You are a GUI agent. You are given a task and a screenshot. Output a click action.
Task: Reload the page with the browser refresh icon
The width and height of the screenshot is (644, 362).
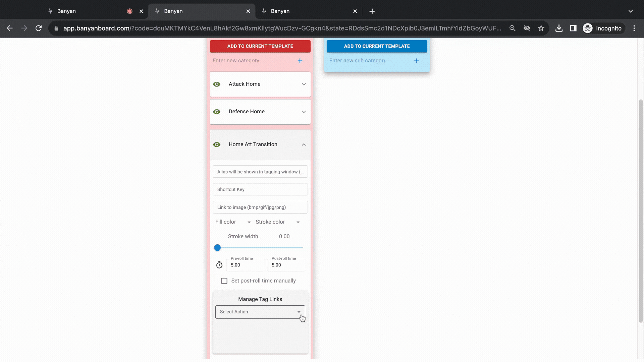[39, 28]
